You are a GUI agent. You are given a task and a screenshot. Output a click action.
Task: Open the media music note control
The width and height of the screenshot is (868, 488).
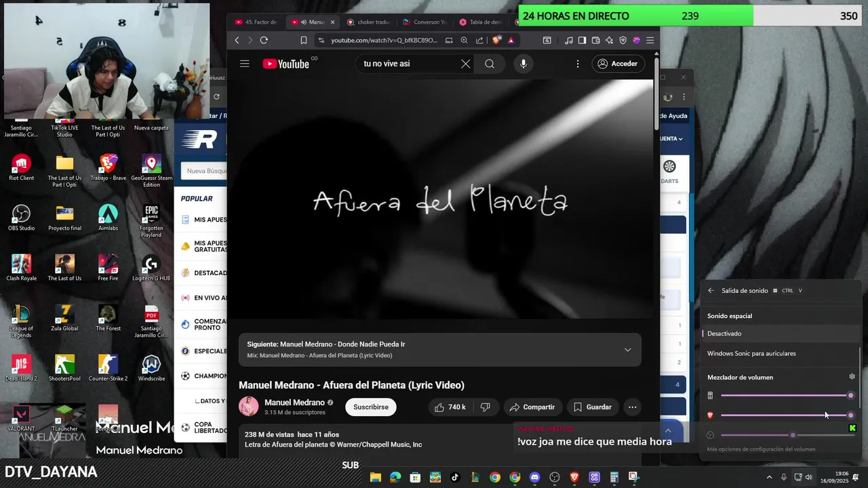[568, 40]
